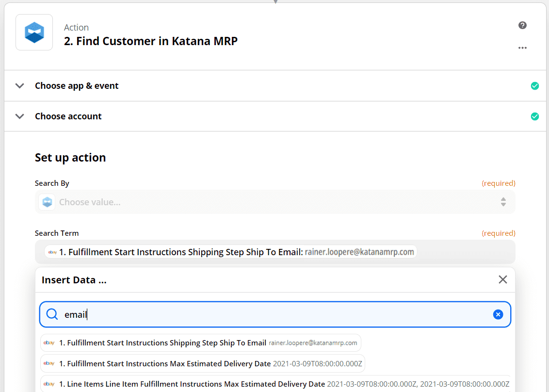Choose Fulfillment Start Instructions Ship To Email result
Screen dimensions: 549x392
point(201,343)
